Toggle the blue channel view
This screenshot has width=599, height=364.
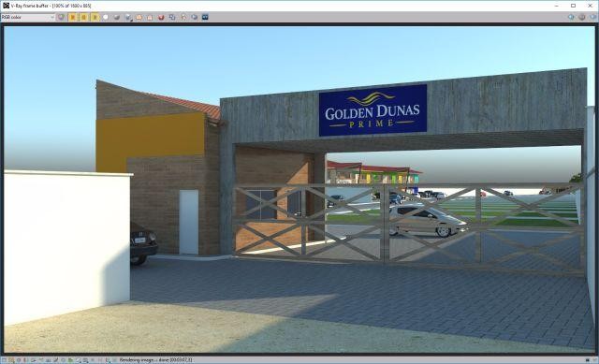point(95,17)
